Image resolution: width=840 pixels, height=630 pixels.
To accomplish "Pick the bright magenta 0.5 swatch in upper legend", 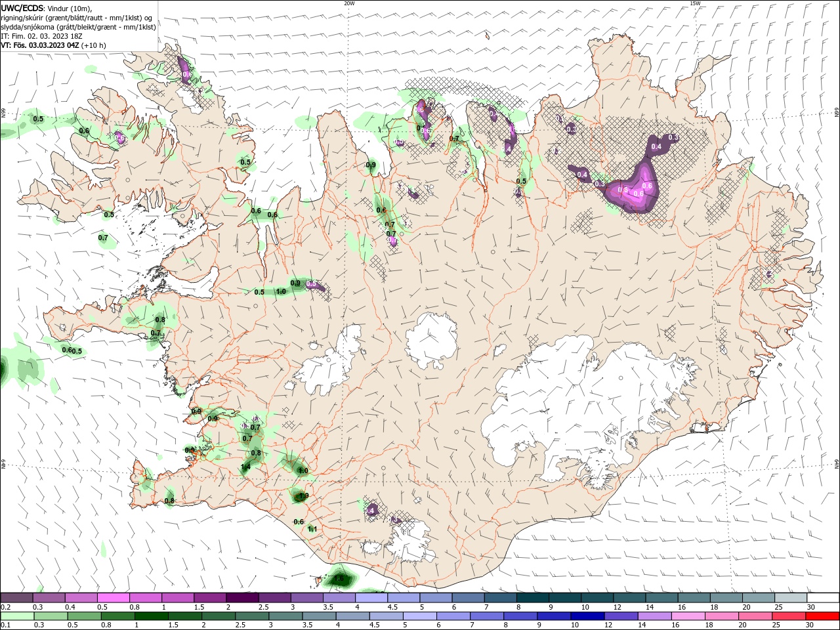I will [x=113, y=598].
